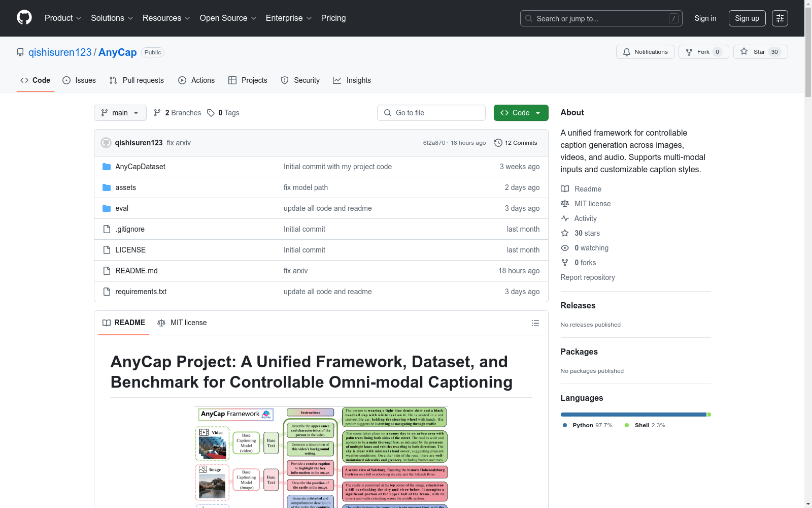Open the requirements.txt file
The width and height of the screenshot is (812, 508).
point(141,292)
